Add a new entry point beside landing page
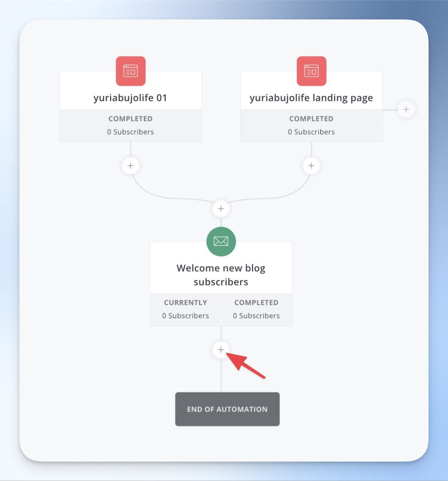This screenshot has width=448, height=481. click(x=406, y=109)
